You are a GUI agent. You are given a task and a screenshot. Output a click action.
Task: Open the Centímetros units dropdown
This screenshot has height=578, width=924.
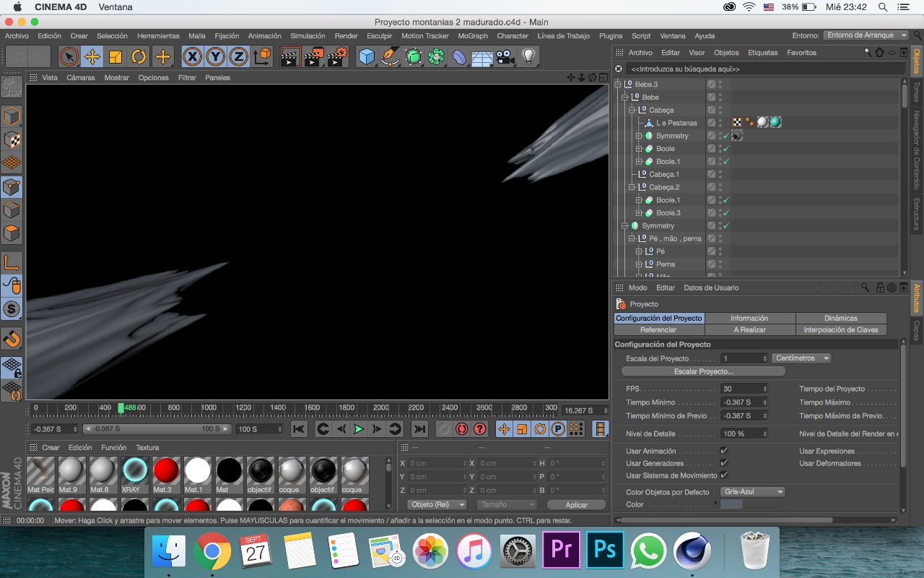[801, 358]
